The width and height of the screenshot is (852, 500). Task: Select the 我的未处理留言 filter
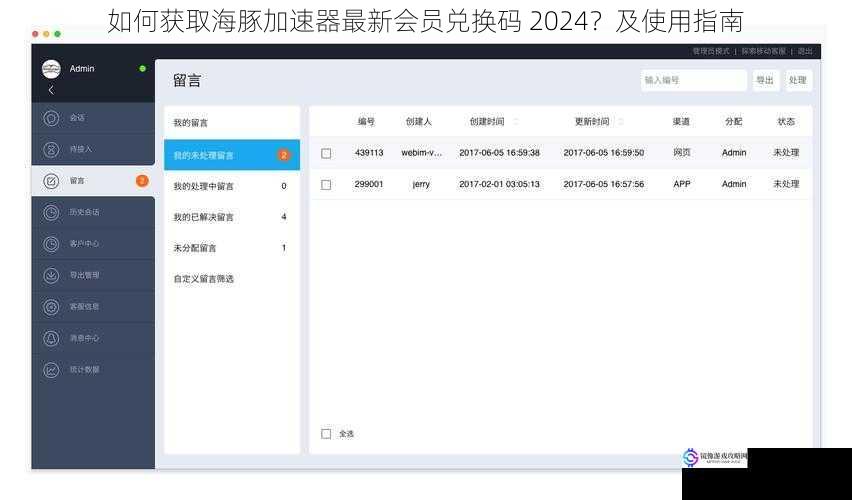[x=232, y=155]
